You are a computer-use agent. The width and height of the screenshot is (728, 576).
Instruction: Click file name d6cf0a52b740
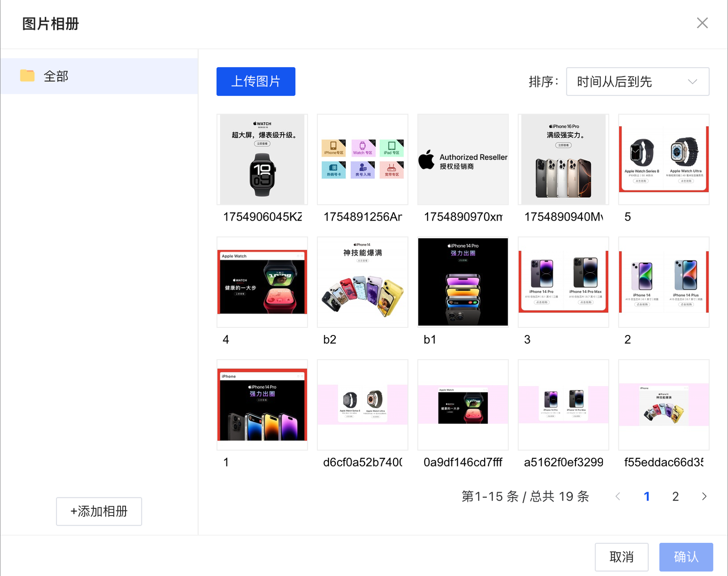pos(363,462)
